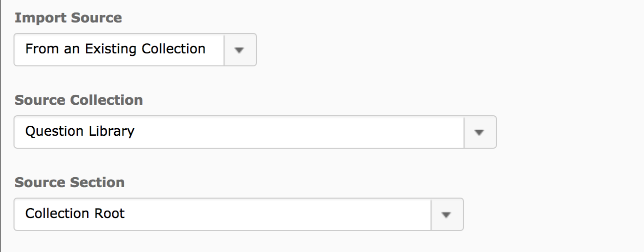Click the 'Import Source' field label
644x252 pixels.
click(x=68, y=18)
